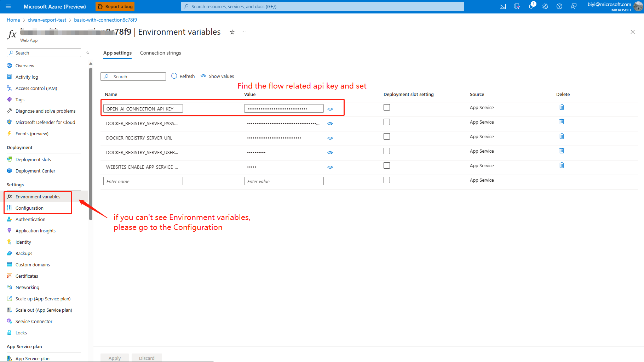Check deployment slot setting for OPEN_AI_CONNECTION_API_KEY
Viewport: 644px width, 362px height.
click(387, 107)
